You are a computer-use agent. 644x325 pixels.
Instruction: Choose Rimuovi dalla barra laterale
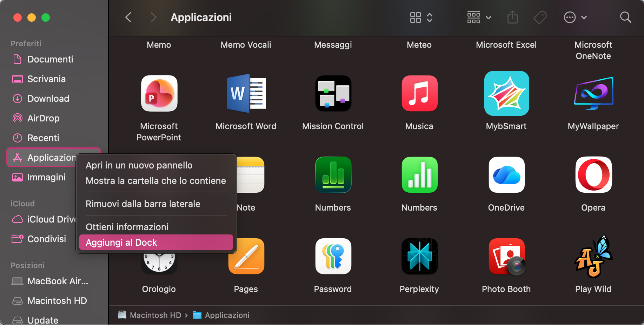pos(156,204)
